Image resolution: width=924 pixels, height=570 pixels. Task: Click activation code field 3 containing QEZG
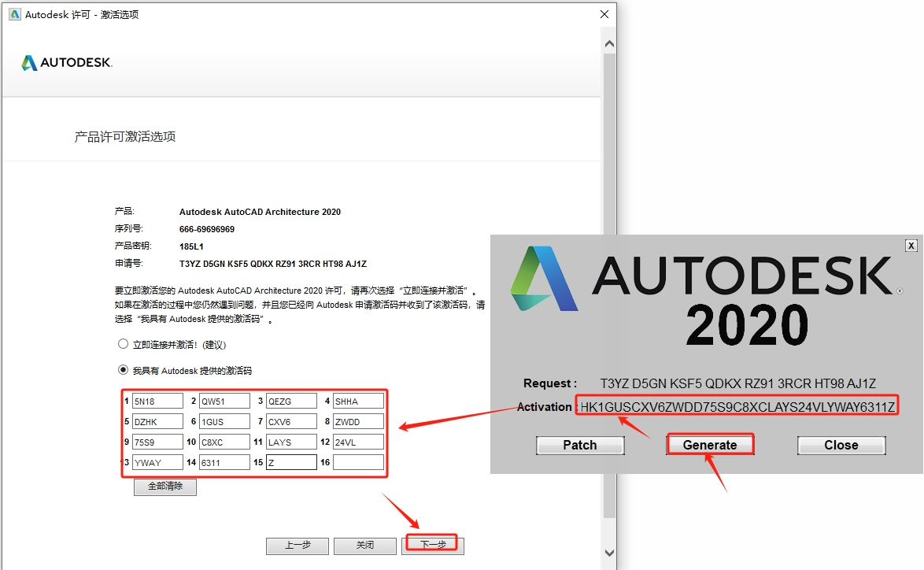291,401
